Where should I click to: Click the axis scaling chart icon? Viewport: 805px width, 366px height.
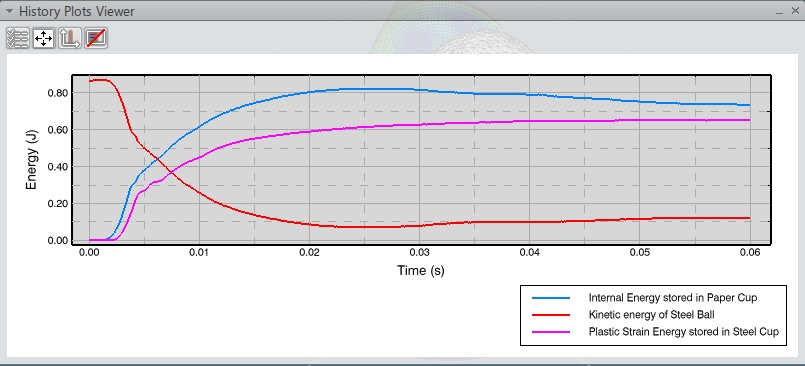pyautogui.click(x=70, y=38)
